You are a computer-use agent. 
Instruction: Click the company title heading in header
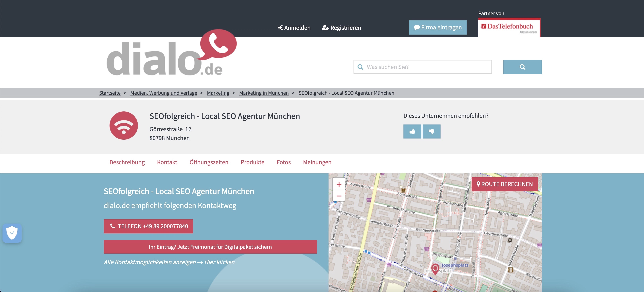(225, 116)
